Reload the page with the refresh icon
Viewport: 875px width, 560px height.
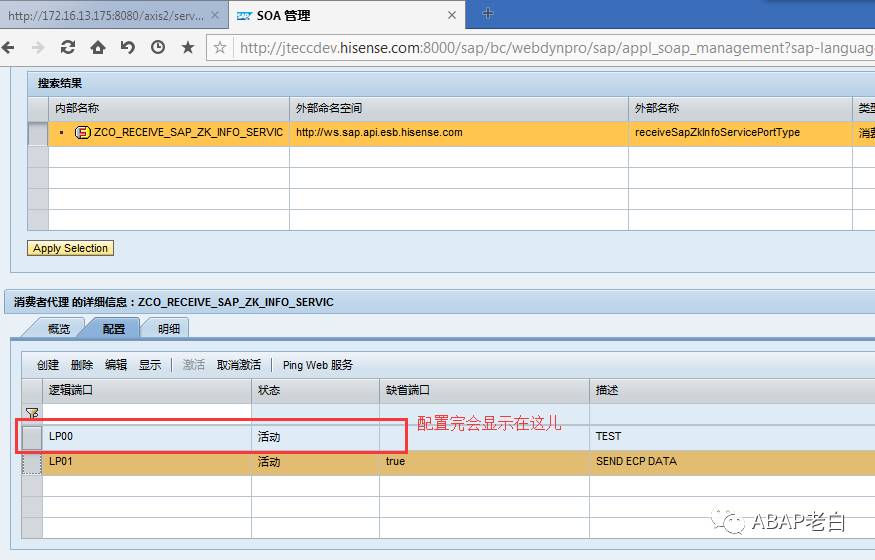(68, 47)
